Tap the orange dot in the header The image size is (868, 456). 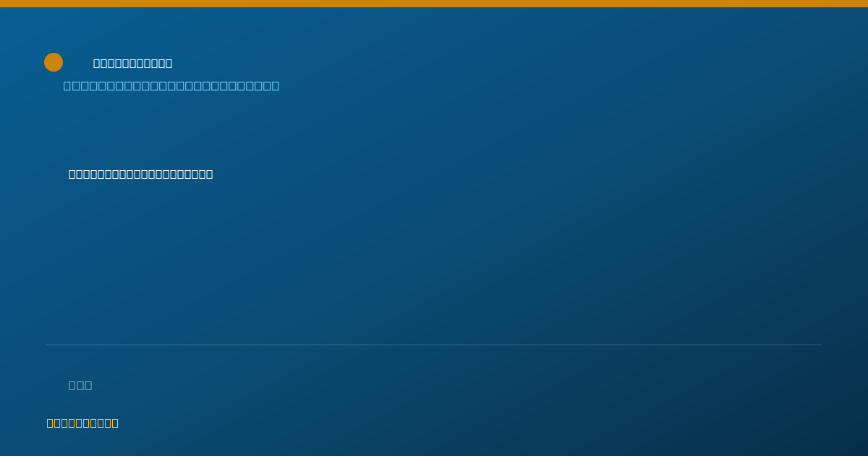[54, 62]
